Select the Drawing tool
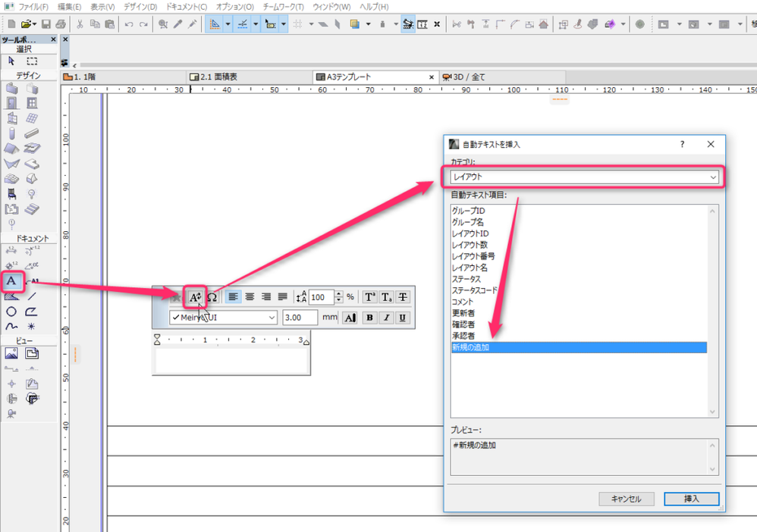Image resolution: width=757 pixels, height=532 pixels. click(32, 354)
